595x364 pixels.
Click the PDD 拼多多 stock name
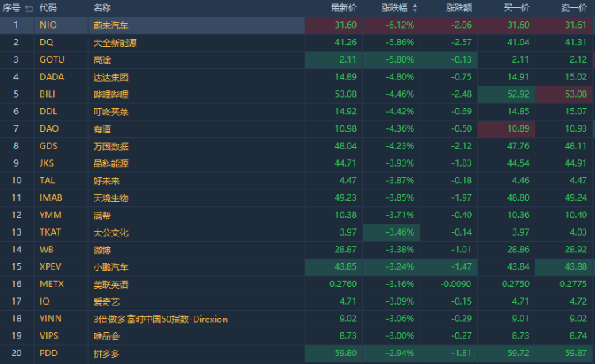pyautogui.click(x=105, y=353)
